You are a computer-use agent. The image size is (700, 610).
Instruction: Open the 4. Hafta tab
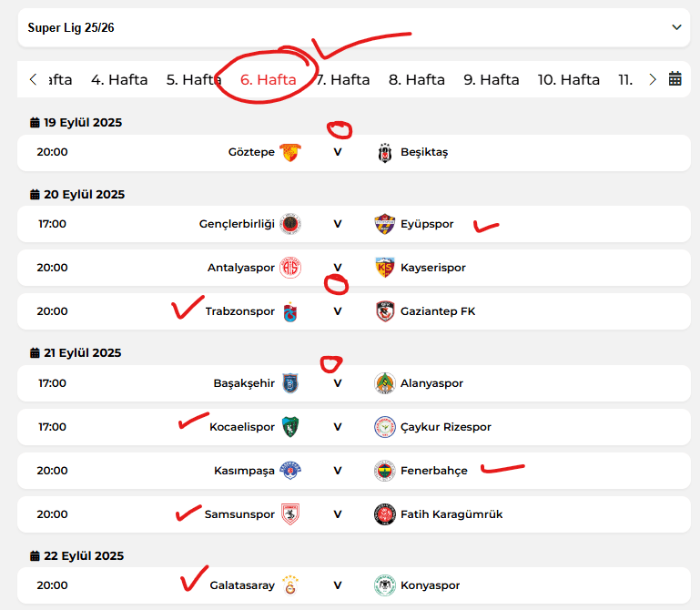[119, 79]
